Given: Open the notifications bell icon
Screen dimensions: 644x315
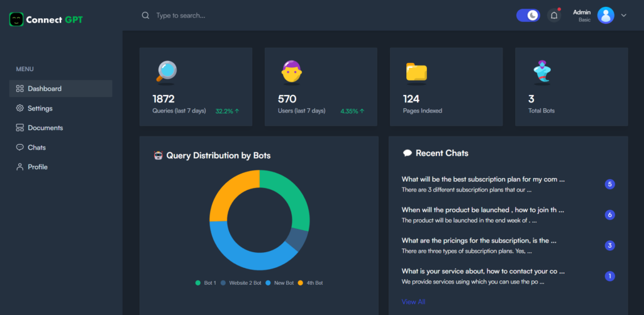Looking at the screenshot, I should tap(554, 16).
